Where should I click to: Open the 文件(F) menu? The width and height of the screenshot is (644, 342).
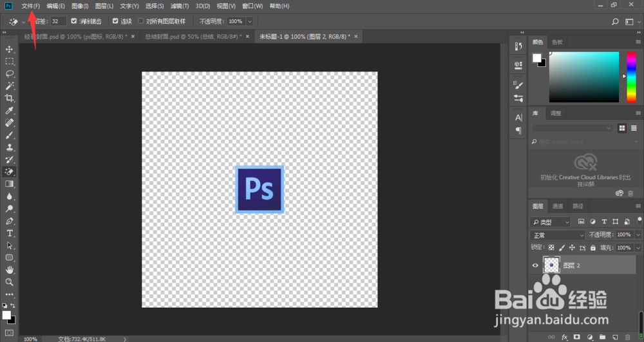click(31, 6)
